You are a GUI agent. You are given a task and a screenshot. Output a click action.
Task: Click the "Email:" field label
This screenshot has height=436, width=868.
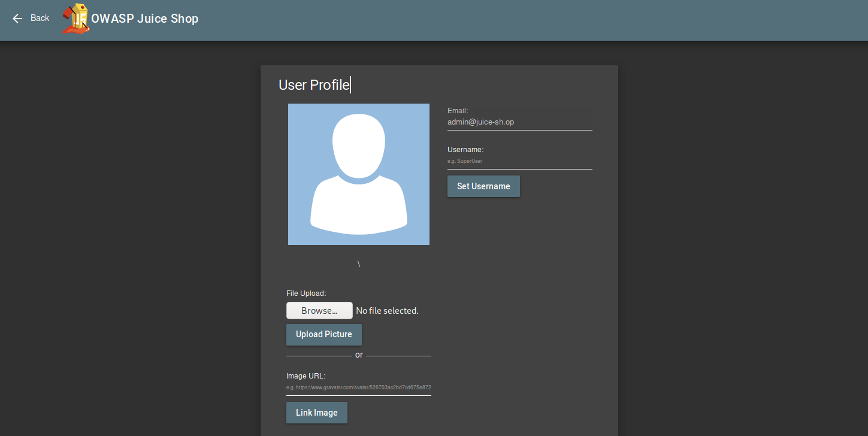pos(458,111)
